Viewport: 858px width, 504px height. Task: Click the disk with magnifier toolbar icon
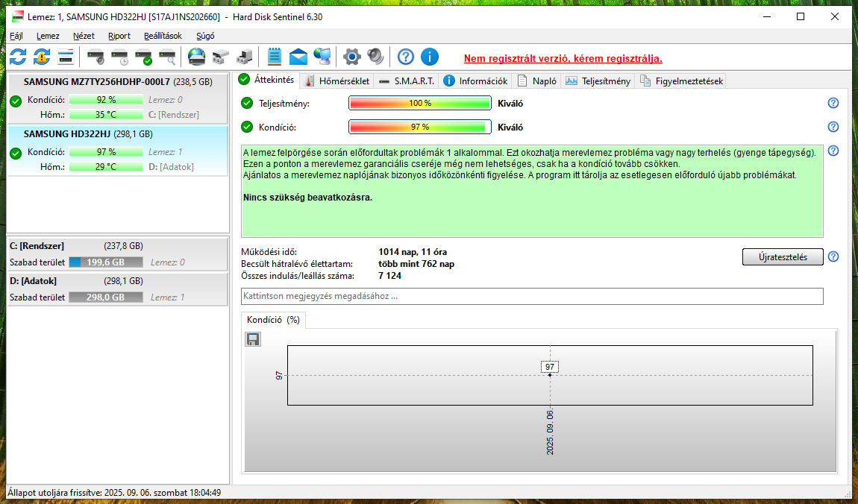pyautogui.click(x=167, y=57)
